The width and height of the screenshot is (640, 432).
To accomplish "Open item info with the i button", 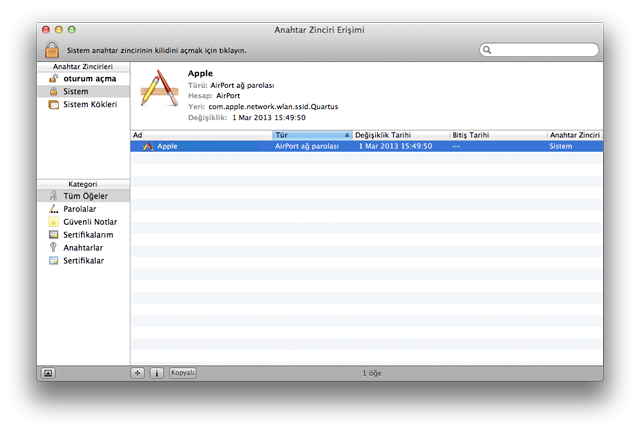I will pyautogui.click(x=157, y=373).
